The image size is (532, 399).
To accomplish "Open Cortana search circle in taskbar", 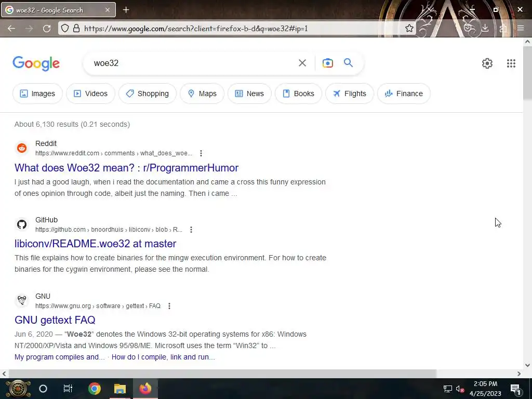I will [43, 389].
